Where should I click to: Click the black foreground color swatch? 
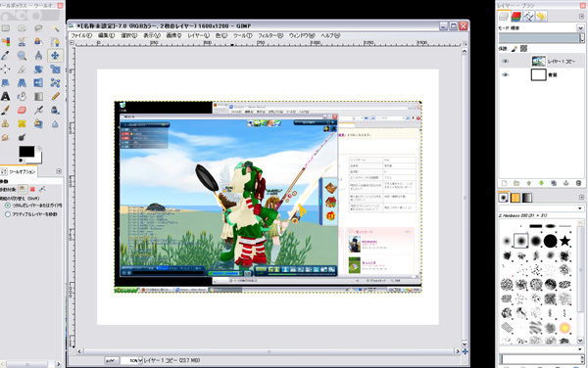pos(26,152)
